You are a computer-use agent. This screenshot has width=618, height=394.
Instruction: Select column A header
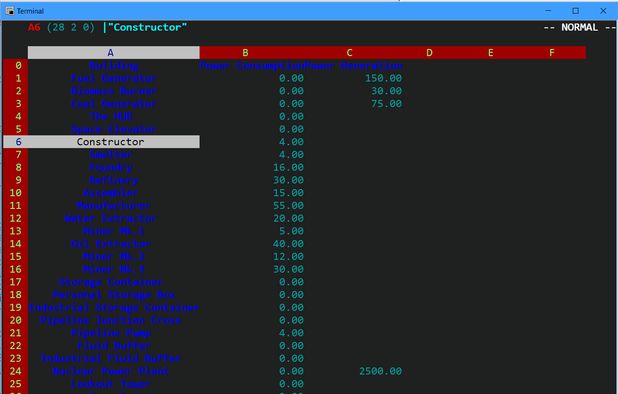tap(114, 52)
